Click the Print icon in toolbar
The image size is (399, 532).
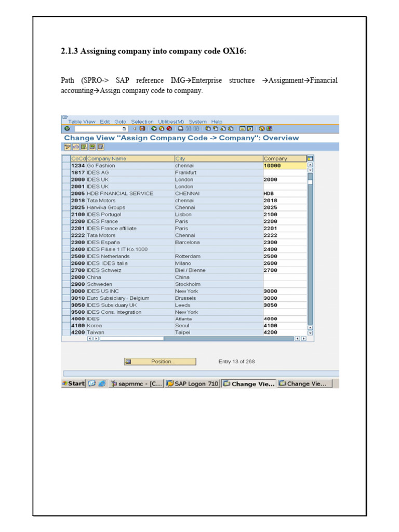tap(181, 129)
